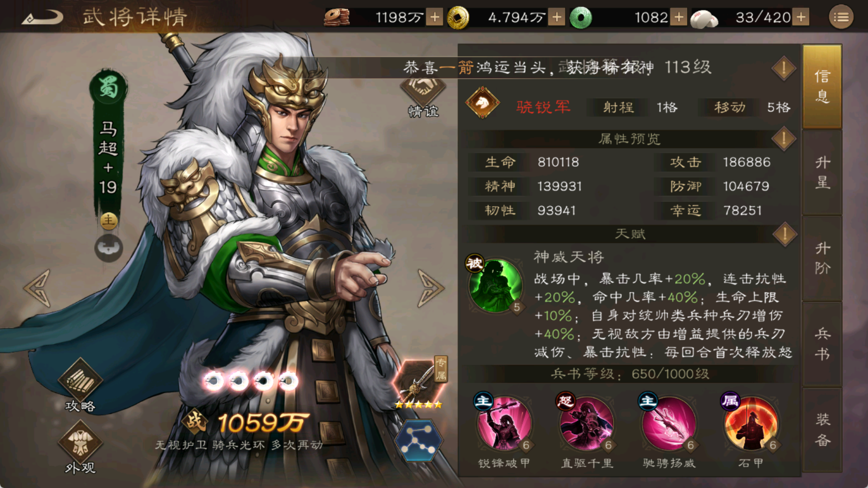868x488 pixels.
Task: Tap the 锐锋破甲 skill icon
Action: pos(504,424)
